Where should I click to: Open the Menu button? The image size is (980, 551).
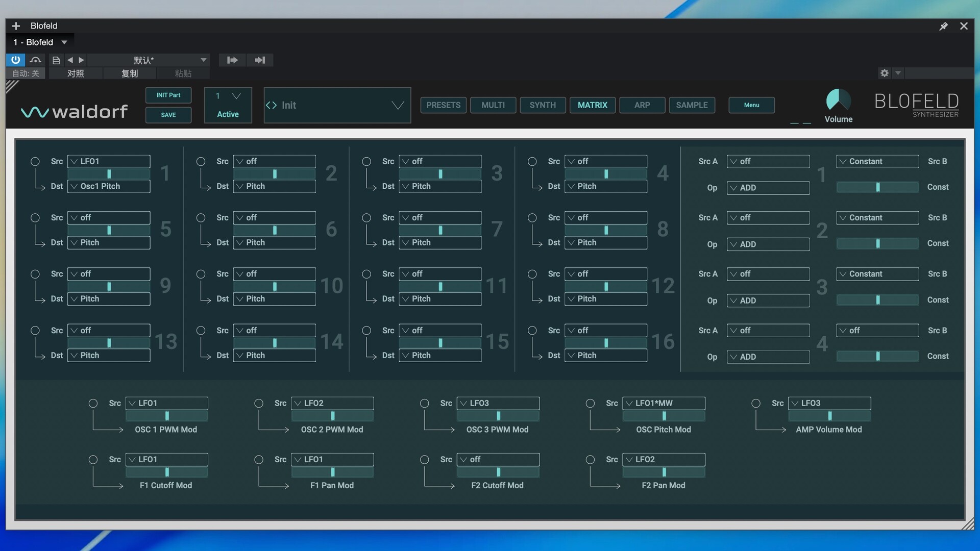tap(751, 105)
